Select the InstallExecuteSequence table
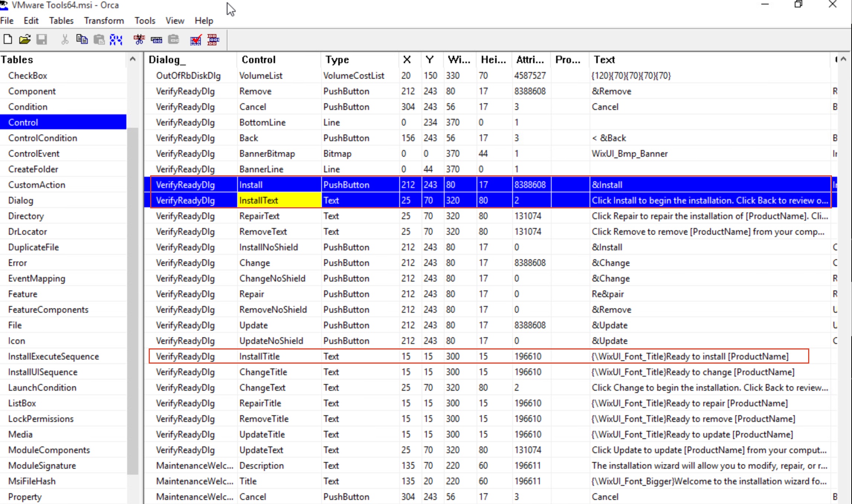 coord(54,356)
